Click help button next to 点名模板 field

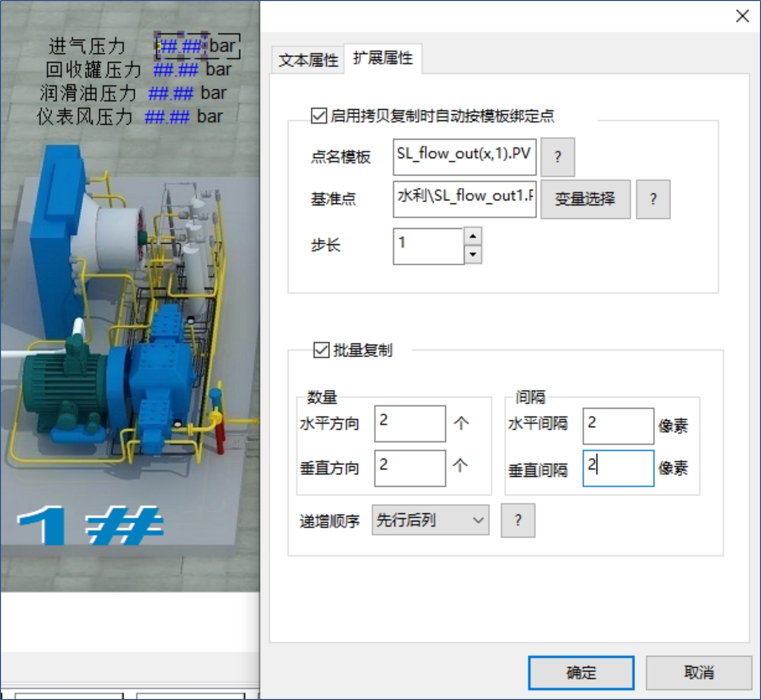coord(557,157)
